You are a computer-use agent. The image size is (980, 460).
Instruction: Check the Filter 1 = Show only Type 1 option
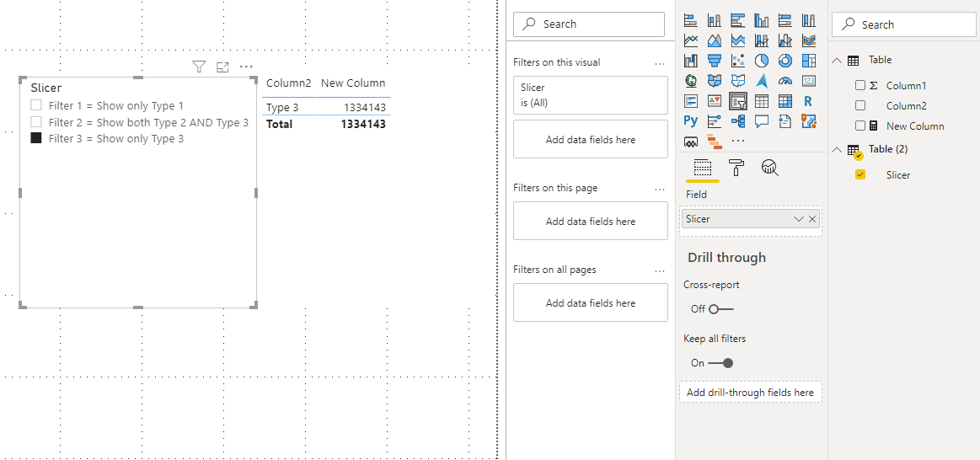point(36,105)
